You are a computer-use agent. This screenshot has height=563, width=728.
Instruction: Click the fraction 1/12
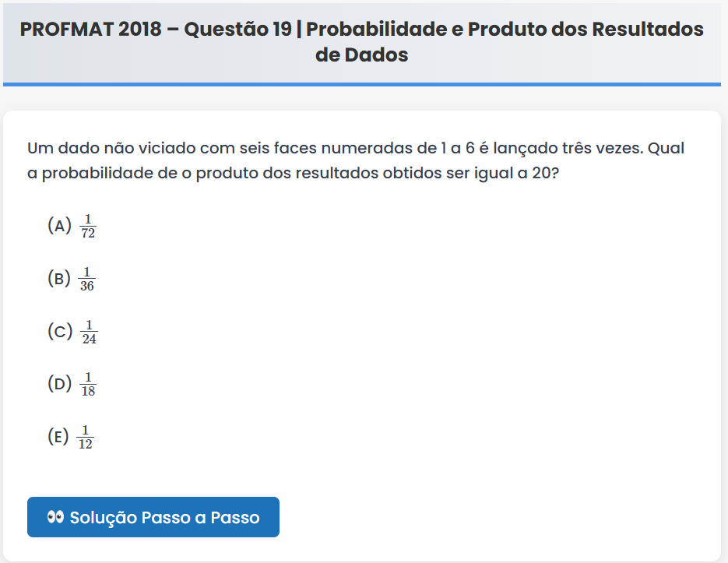click(x=86, y=437)
